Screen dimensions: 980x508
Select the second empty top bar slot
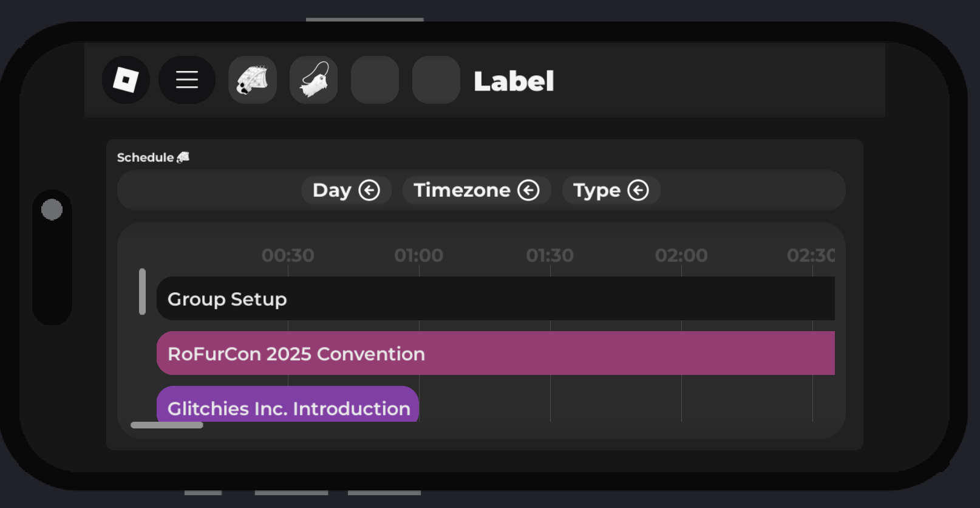pos(436,80)
